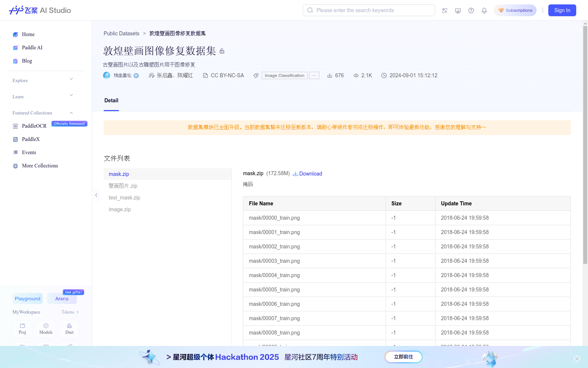Click row mask/00005_train.png
This screenshot has height=368, width=588.
pyautogui.click(x=407, y=290)
